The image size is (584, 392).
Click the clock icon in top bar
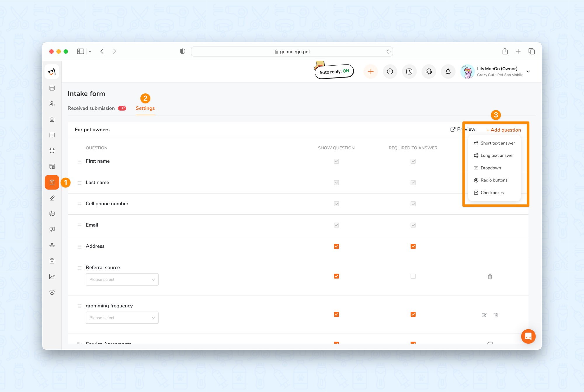coord(390,72)
